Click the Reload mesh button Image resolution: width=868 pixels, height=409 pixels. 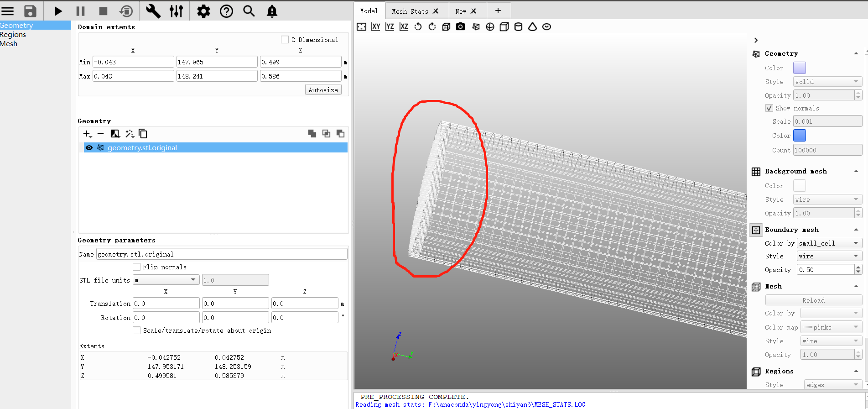[813, 300]
